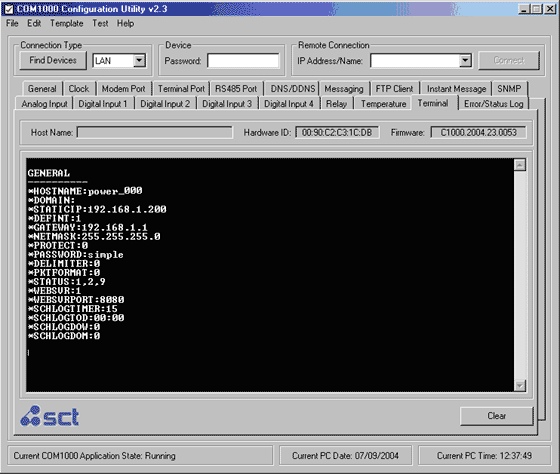Select the DNS/DDNS tab
560x474 pixels.
292,89
